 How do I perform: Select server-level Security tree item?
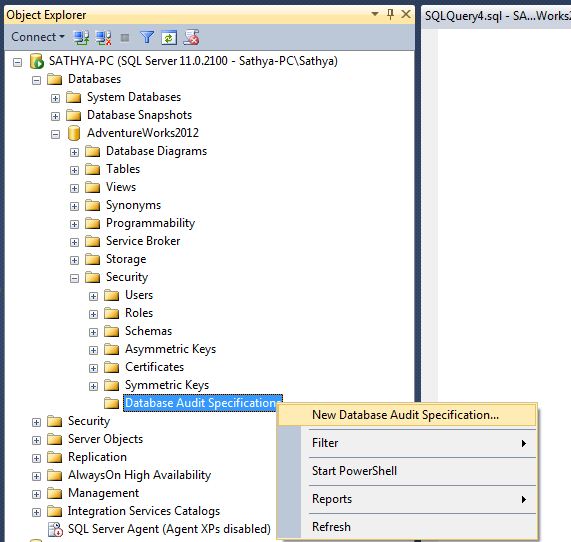pyautogui.click(x=89, y=421)
